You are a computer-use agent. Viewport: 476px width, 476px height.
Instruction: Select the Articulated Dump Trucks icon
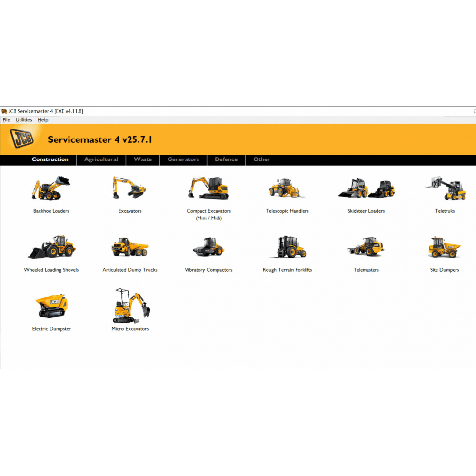[x=130, y=247]
